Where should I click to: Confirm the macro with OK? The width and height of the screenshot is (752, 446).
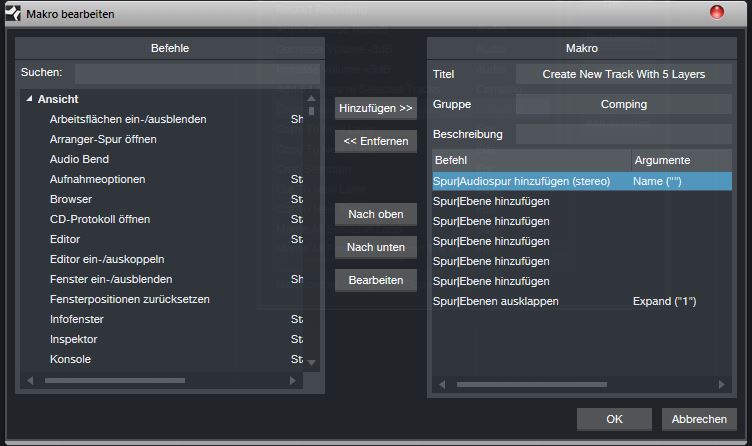click(x=614, y=419)
